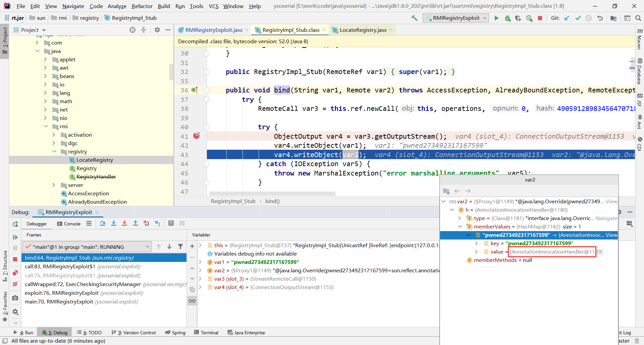644x345 pixels.
Task: Toggle Mute Breakpoints in debug sidebar
Action: (15, 284)
